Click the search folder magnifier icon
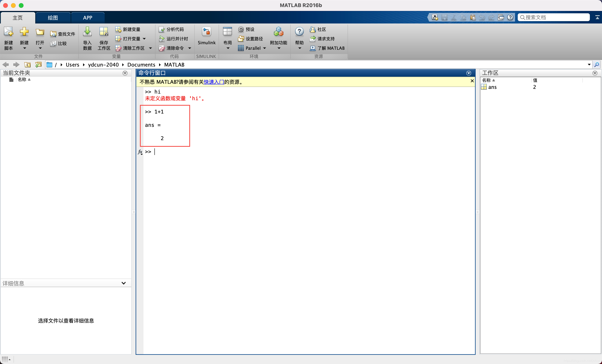The height and width of the screenshot is (364, 602). coord(597,65)
